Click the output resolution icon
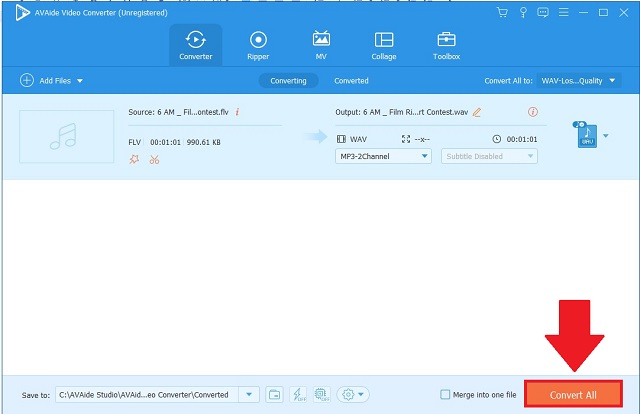 406,139
